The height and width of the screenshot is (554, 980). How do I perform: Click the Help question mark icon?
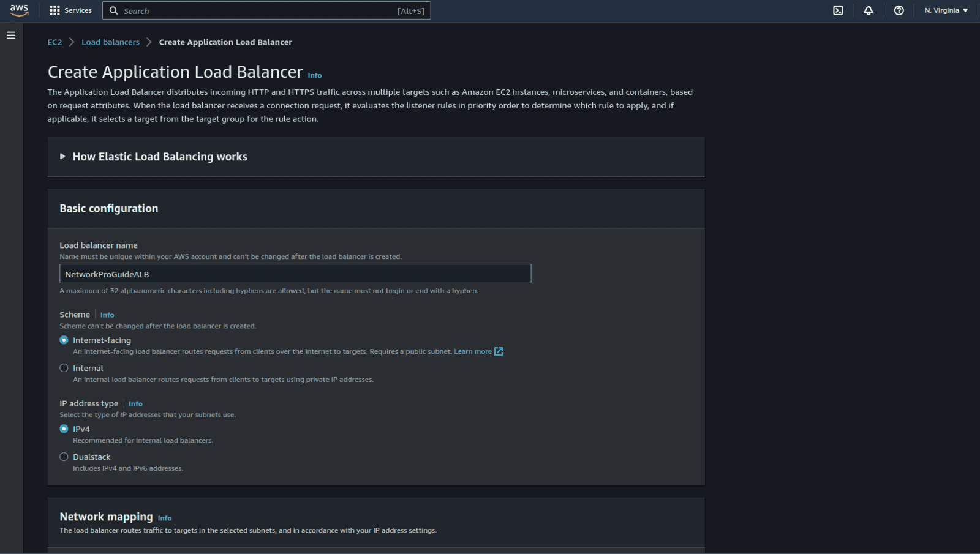(x=899, y=10)
